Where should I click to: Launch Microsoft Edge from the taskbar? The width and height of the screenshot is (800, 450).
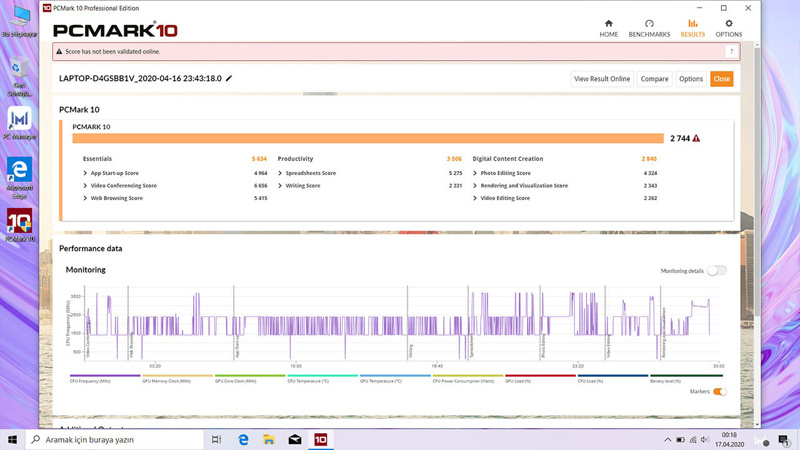[243, 439]
